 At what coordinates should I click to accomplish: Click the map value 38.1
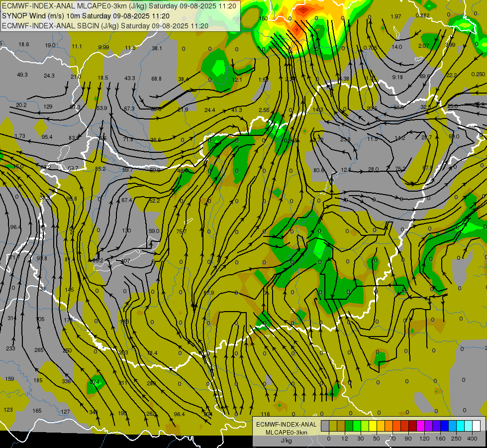157,48
